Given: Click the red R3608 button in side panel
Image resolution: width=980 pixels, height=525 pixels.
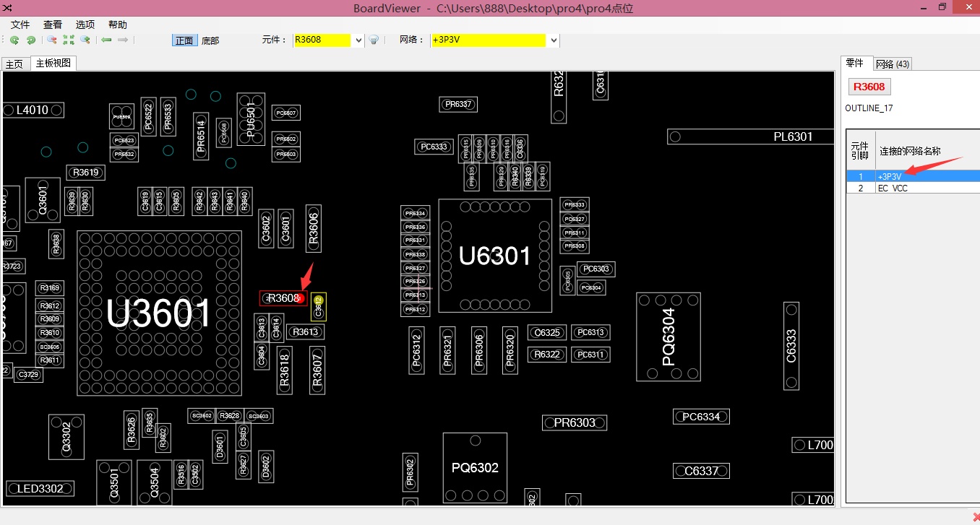Looking at the screenshot, I should (x=869, y=87).
